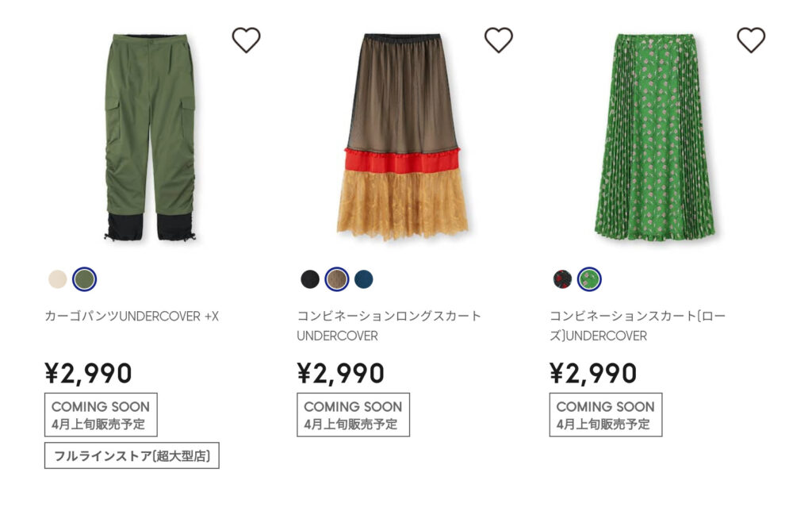Screen dimensions: 812x507
Task: Pick the green rose pattern swatch
Action: [589, 279]
